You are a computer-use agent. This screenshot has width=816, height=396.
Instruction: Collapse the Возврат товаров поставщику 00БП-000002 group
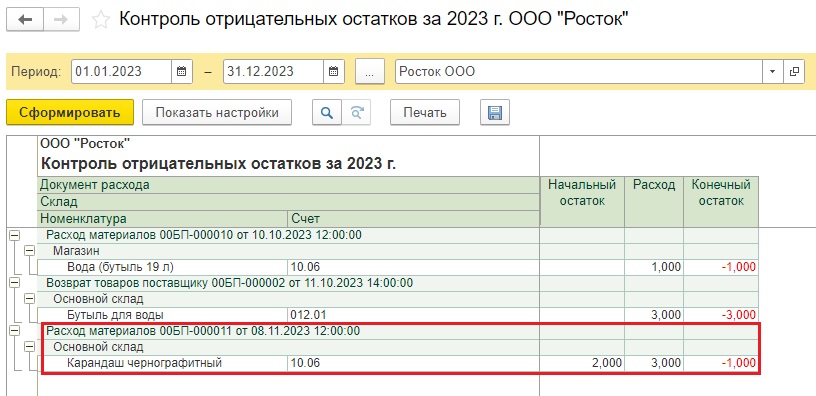[x=14, y=283]
